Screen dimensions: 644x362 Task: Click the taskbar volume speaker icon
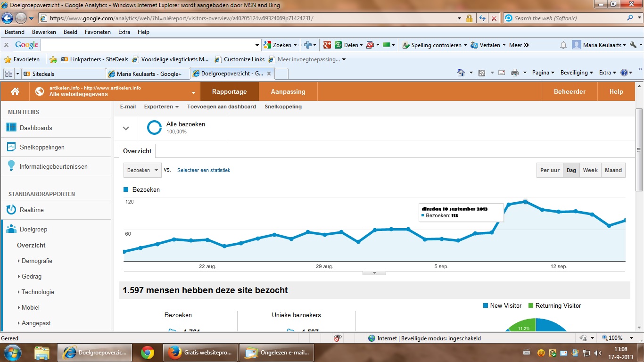(x=598, y=352)
